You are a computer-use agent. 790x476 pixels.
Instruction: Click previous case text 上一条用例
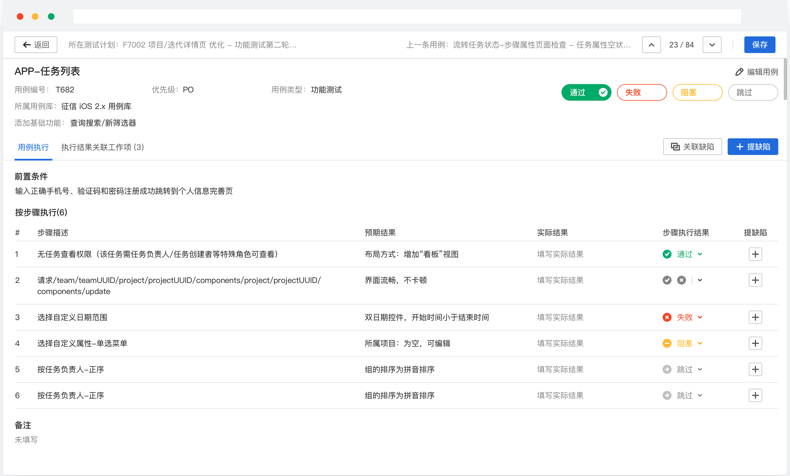click(518, 45)
